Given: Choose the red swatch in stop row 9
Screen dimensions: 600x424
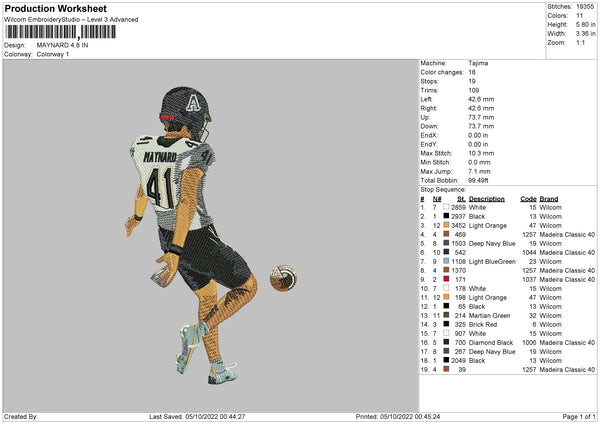Looking at the screenshot, I should click(446, 279).
